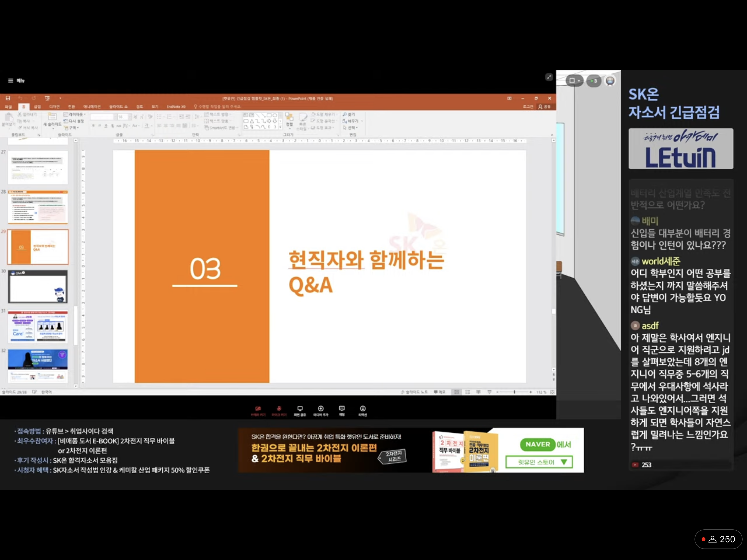Viewport: 747px width, 560px height.
Task: Click the collapse fullscreen arrows icon
Action: point(549,77)
